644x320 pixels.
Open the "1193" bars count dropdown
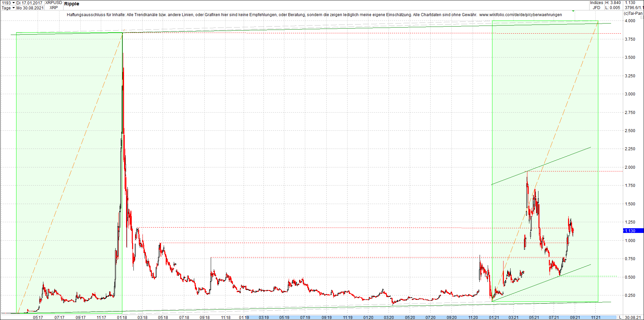coord(10,3)
